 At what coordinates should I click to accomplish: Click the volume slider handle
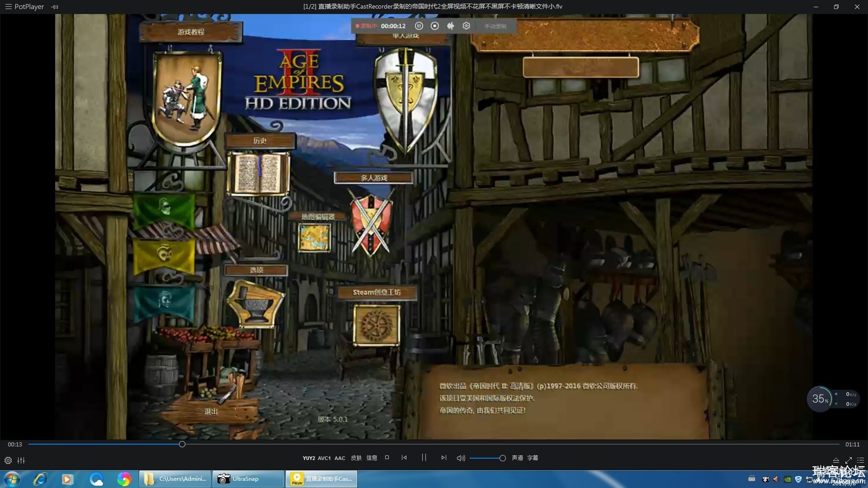coord(502,458)
